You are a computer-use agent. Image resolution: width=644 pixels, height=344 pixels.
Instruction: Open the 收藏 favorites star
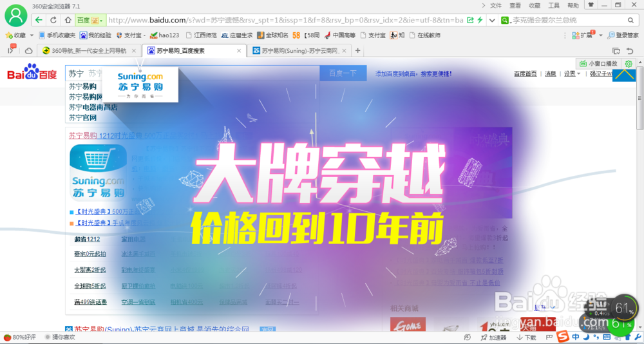[x=15, y=35]
